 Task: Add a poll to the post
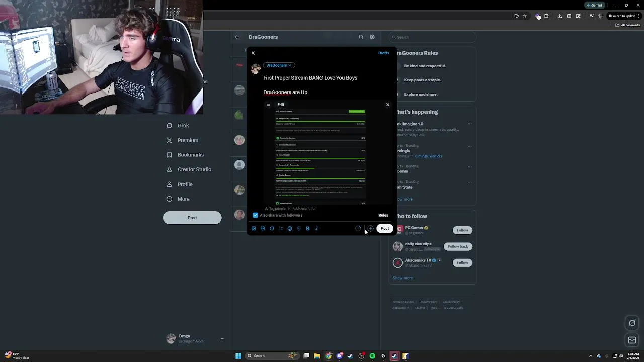coord(281,229)
